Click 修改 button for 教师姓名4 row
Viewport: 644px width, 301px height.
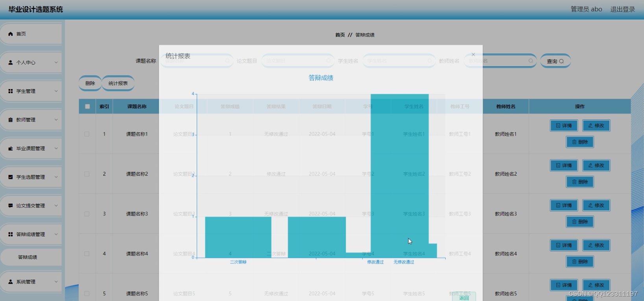(596, 245)
